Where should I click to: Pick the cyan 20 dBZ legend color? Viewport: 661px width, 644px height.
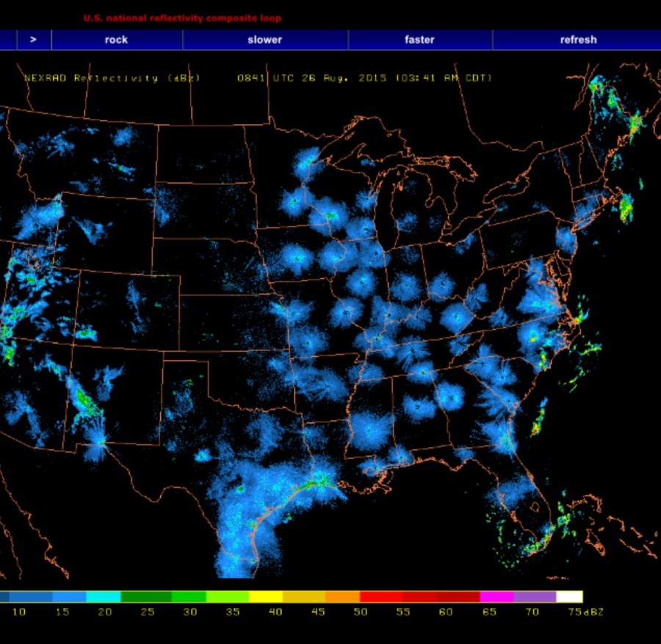103,596
